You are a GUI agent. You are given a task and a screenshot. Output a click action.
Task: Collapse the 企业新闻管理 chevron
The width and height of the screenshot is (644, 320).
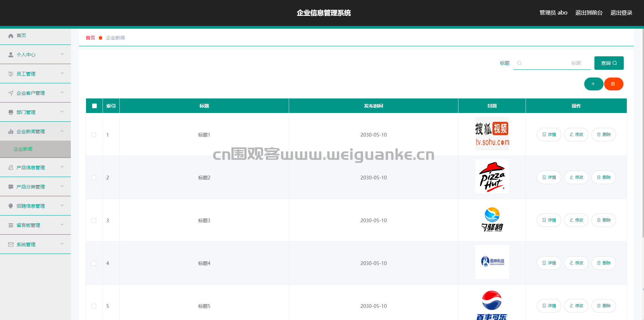62,131
